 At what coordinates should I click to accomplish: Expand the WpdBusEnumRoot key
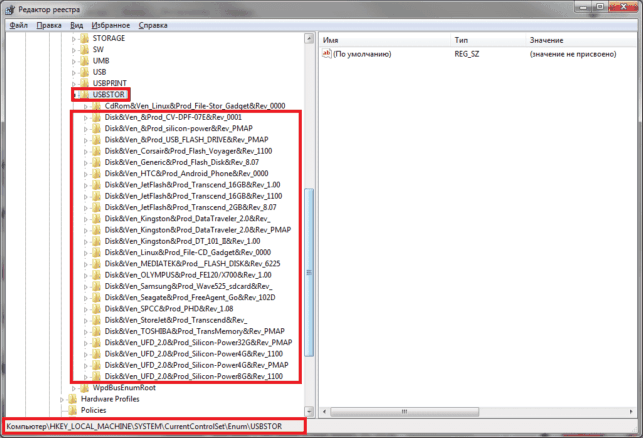pos(74,388)
